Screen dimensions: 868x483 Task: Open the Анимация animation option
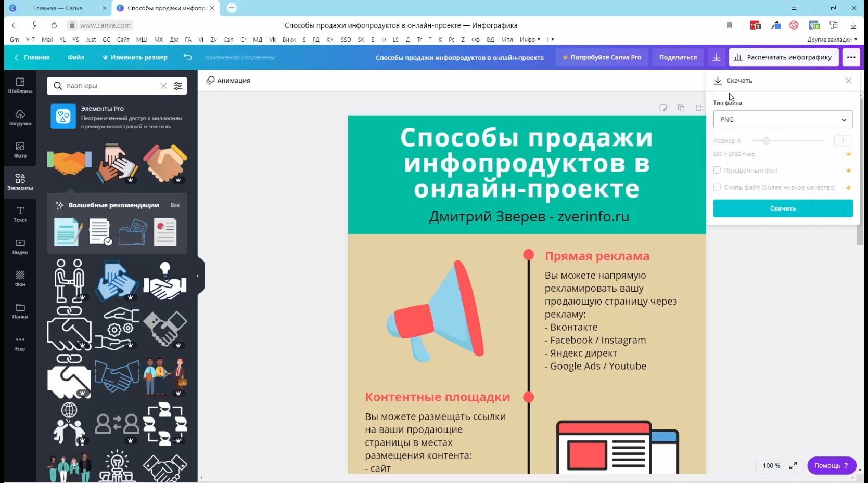tap(228, 81)
